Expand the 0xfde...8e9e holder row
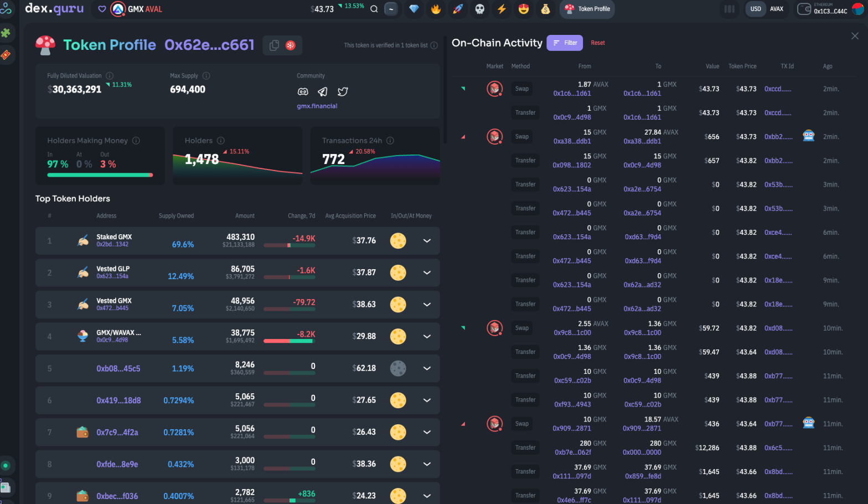868x504 pixels. pyautogui.click(x=427, y=464)
